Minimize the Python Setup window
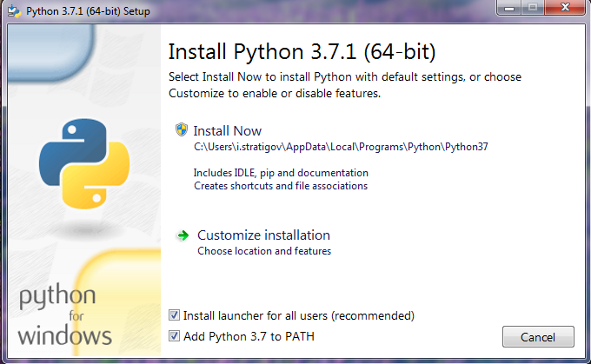 [509, 8]
